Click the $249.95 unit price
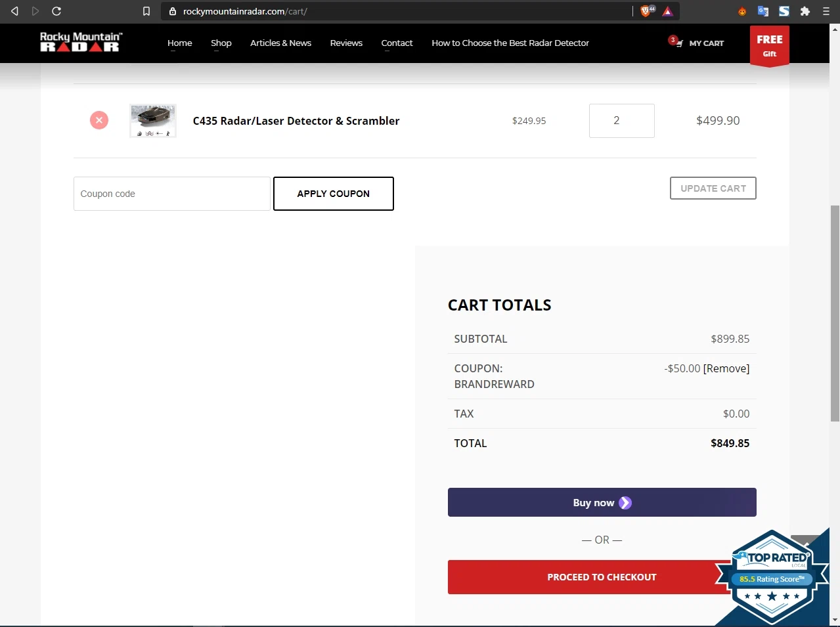This screenshot has height=627, width=840. click(529, 121)
